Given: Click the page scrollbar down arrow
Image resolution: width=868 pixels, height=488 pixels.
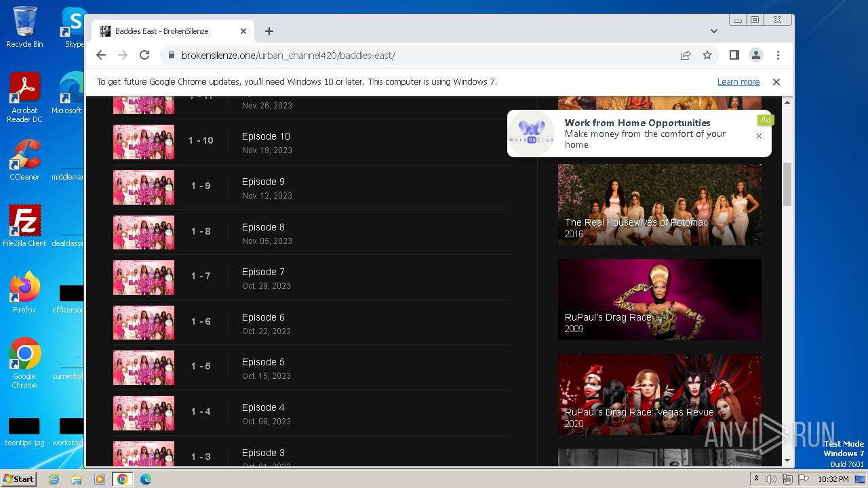Looking at the screenshot, I should click(x=787, y=460).
